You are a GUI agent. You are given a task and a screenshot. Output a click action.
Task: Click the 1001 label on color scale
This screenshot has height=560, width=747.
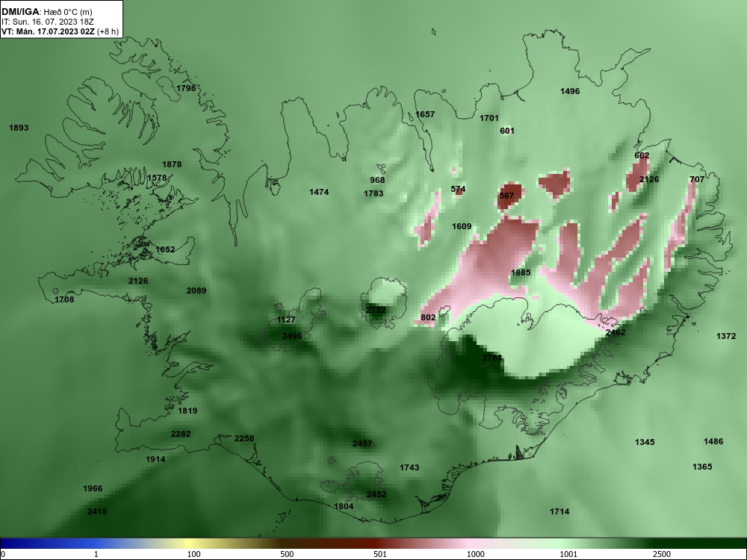568,554
